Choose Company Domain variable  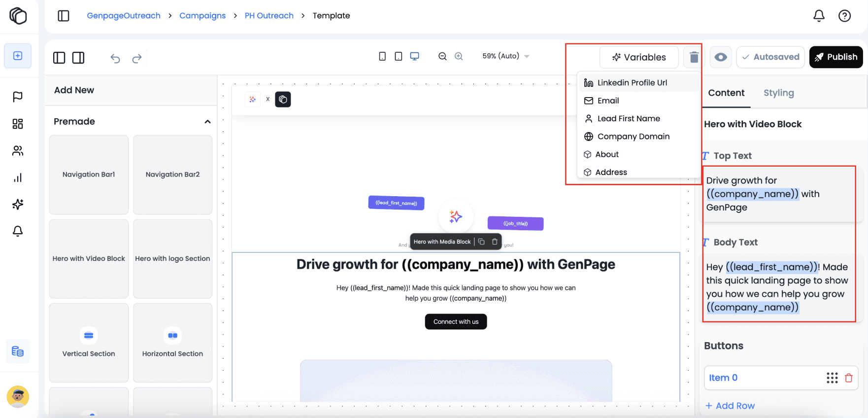[638, 137]
